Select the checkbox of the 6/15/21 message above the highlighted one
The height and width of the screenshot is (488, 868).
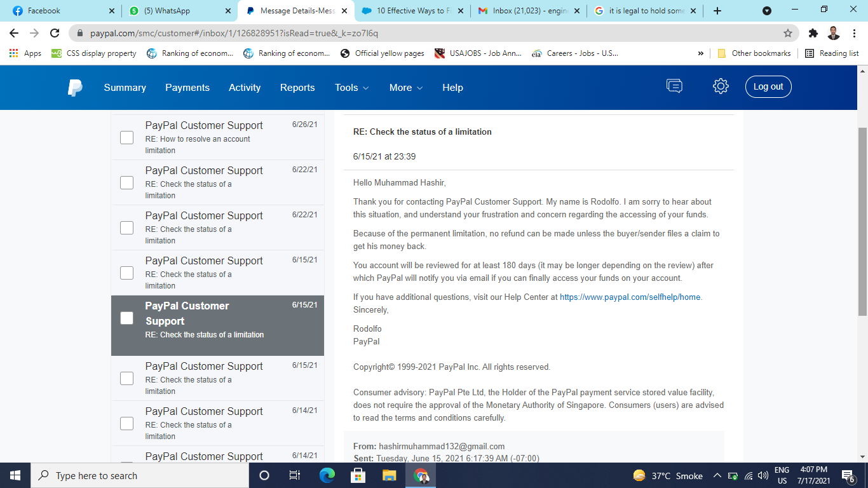pyautogui.click(x=127, y=273)
